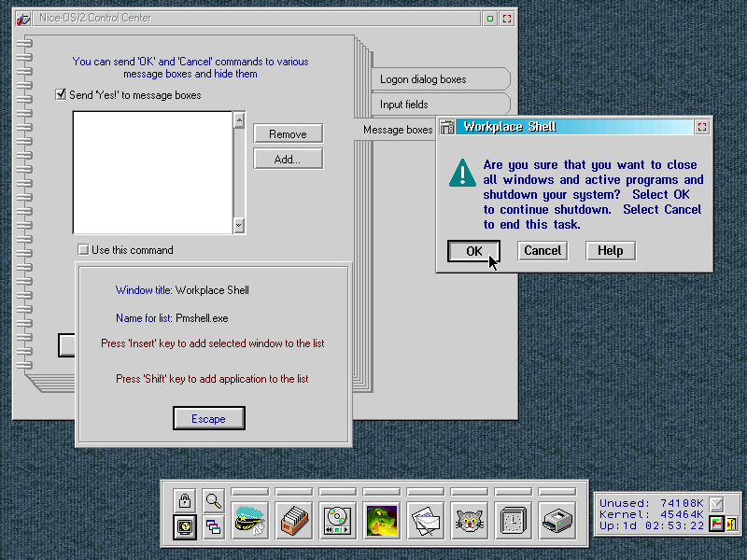Click the Escape button in the window picker
747x560 pixels.
[x=208, y=418]
